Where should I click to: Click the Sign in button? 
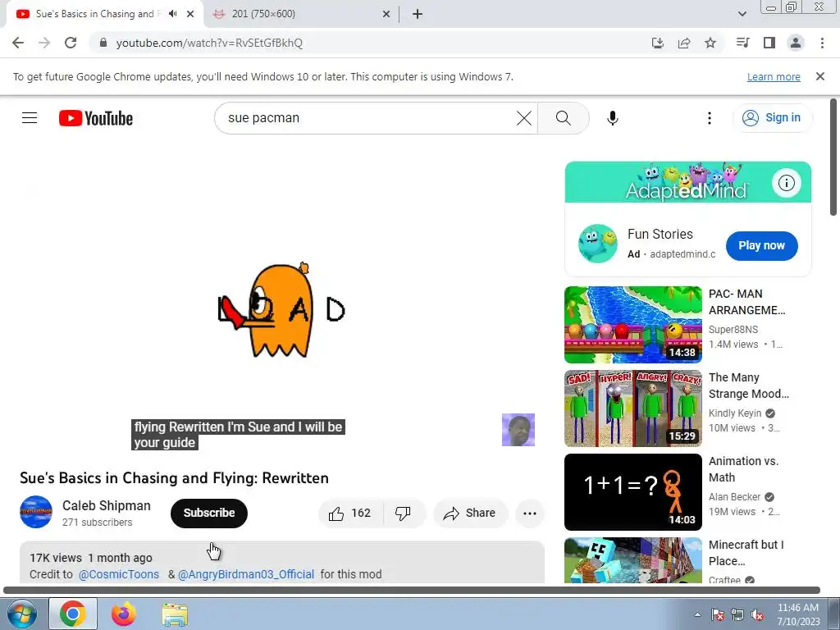click(772, 118)
